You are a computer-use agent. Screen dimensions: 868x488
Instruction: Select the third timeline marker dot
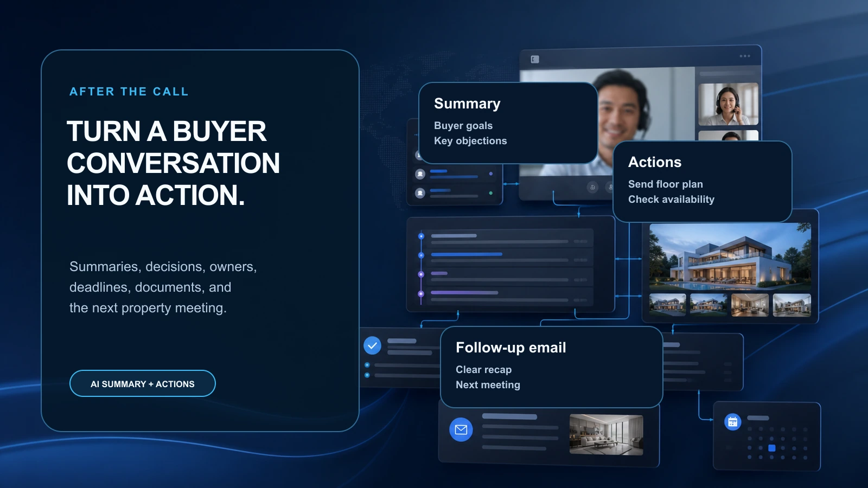421,274
